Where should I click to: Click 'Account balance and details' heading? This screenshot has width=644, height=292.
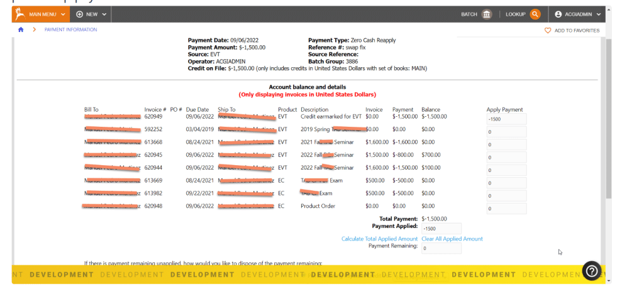[x=307, y=87]
